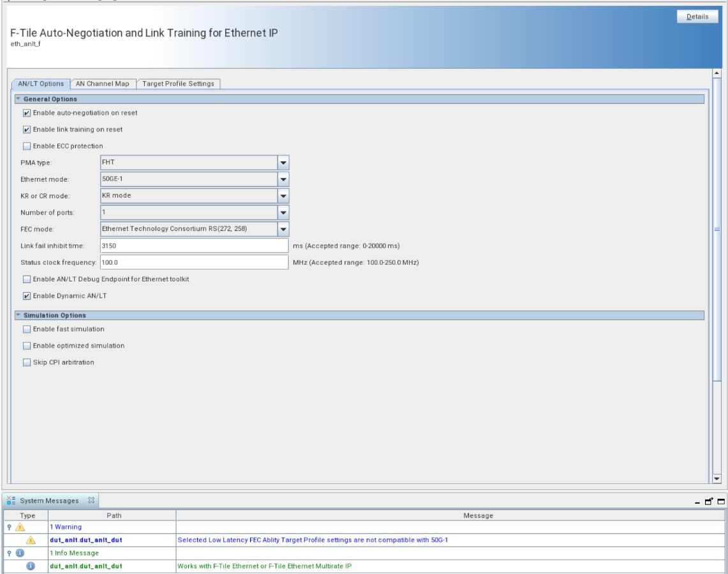Viewport: 728px width, 574px height.
Task: Click the vertical scrollbar down arrow
Action: 717,478
